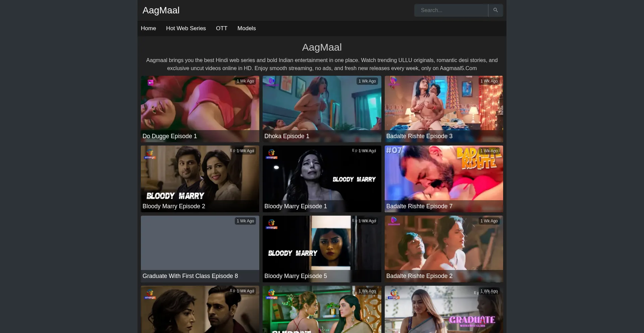Image resolution: width=644 pixels, height=333 pixels.
Task: Click the search magnifier icon
Action: tap(495, 10)
